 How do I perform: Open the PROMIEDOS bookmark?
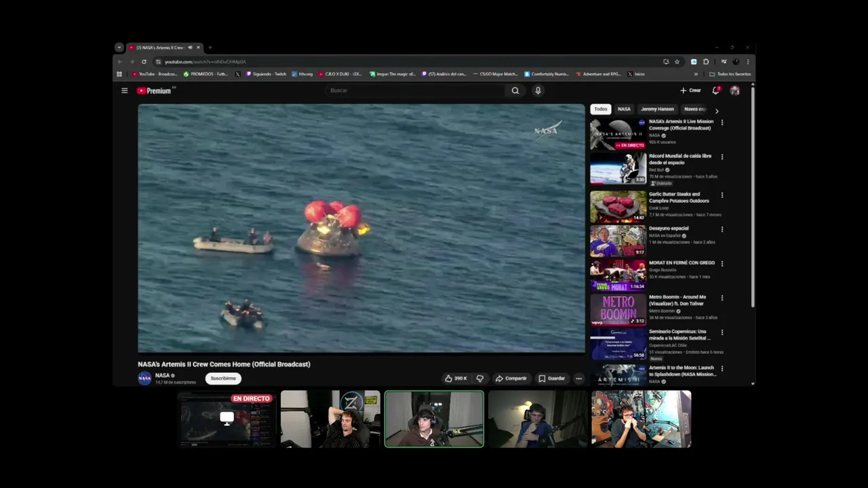pyautogui.click(x=206, y=74)
